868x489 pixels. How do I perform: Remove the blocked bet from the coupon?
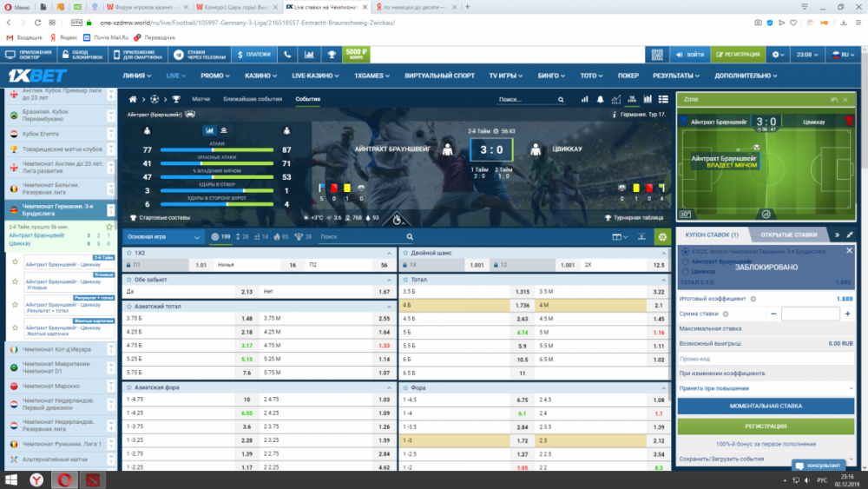pos(848,252)
